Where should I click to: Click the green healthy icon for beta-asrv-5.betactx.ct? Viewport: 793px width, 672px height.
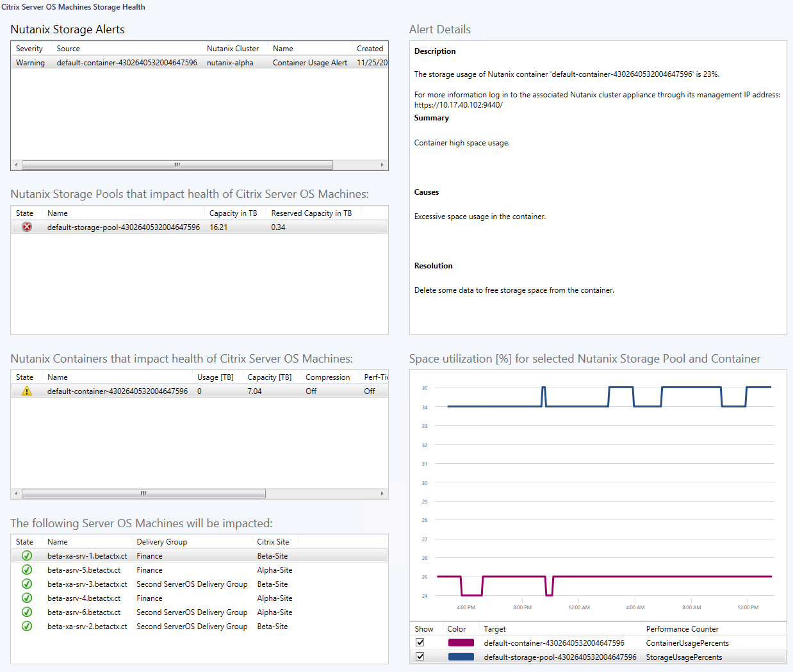[x=27, y=570]
